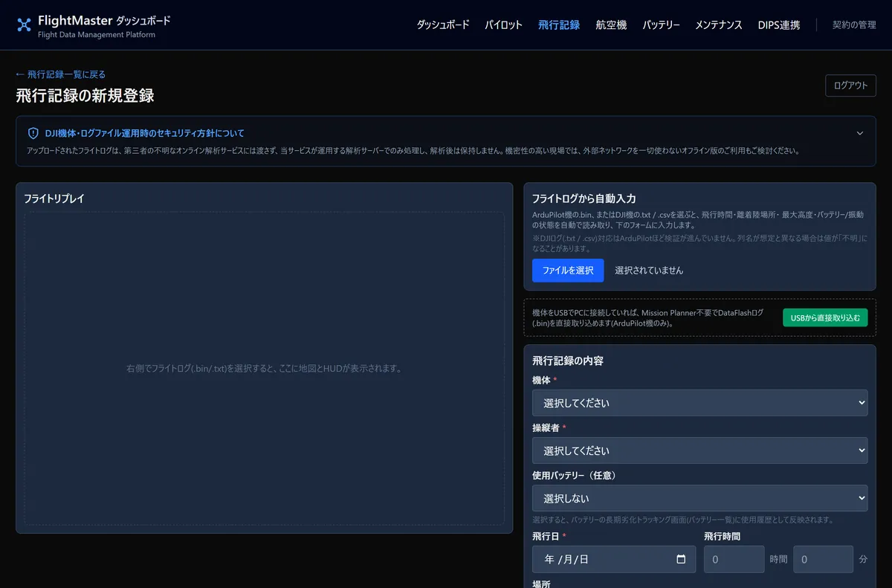Click the shield icon in security notice
The height and width of the screenshot is (588, 892).
(x=33, y=133)
